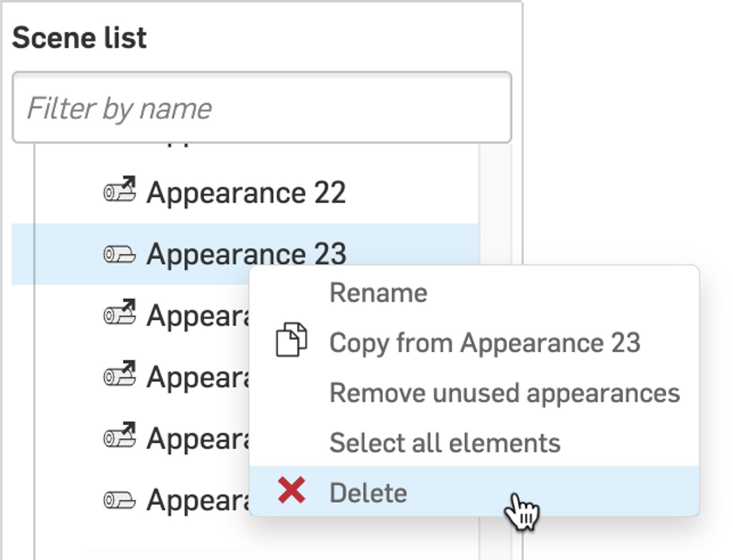Viewport: 733px width, 560px height.
Task: Select the truncated label right below Appearance 23
Action: (x=198, y=316)
